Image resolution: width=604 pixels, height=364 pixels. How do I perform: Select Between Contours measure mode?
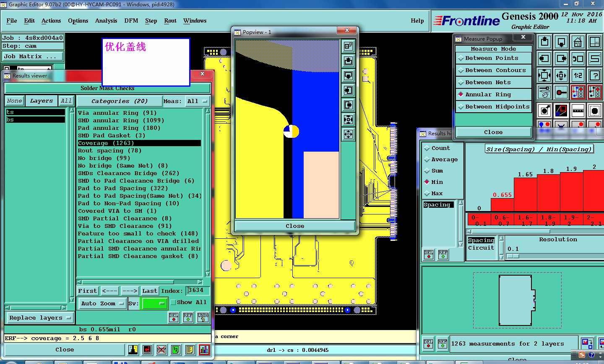tap(493, 70)
